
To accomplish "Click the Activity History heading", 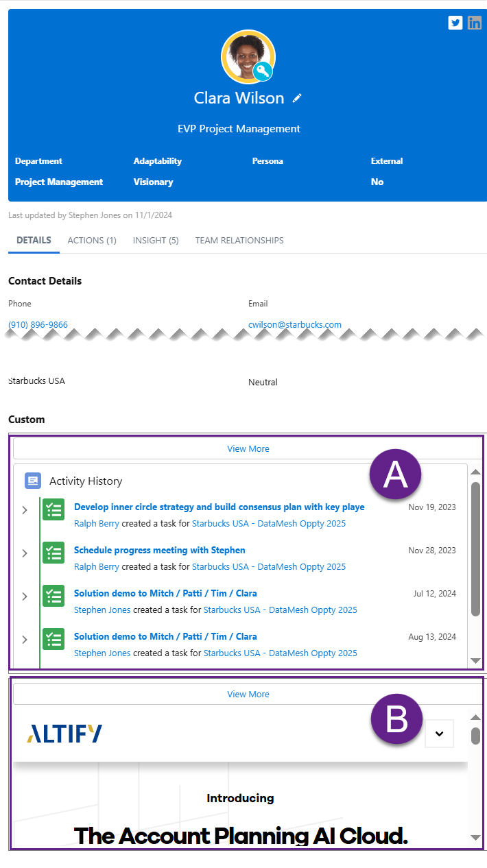I will coord(86,481).
